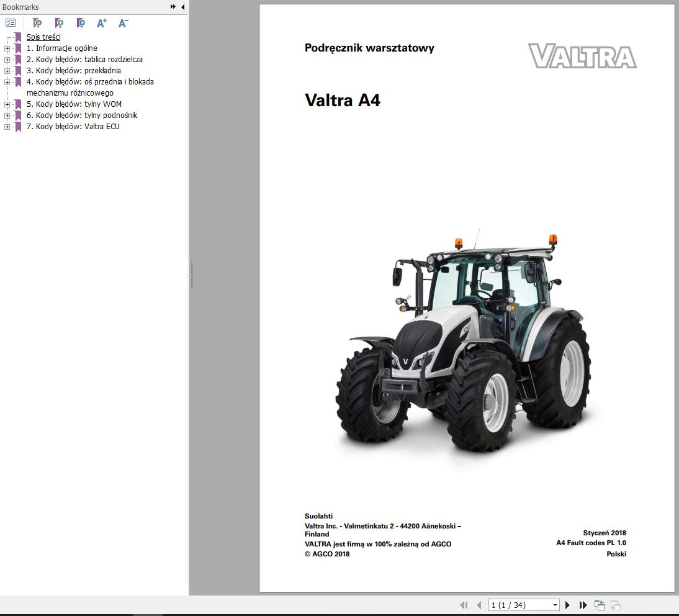Expand bookmark '2. Kody błędów: tablica rozdzielcza'

point(6,59)
